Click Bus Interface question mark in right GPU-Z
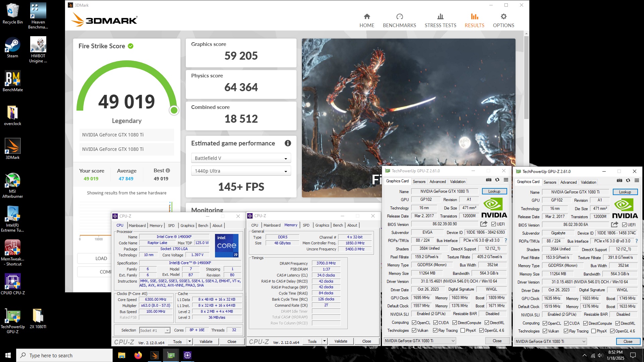Screen dimensions: 644x362 tap(637, 241)
